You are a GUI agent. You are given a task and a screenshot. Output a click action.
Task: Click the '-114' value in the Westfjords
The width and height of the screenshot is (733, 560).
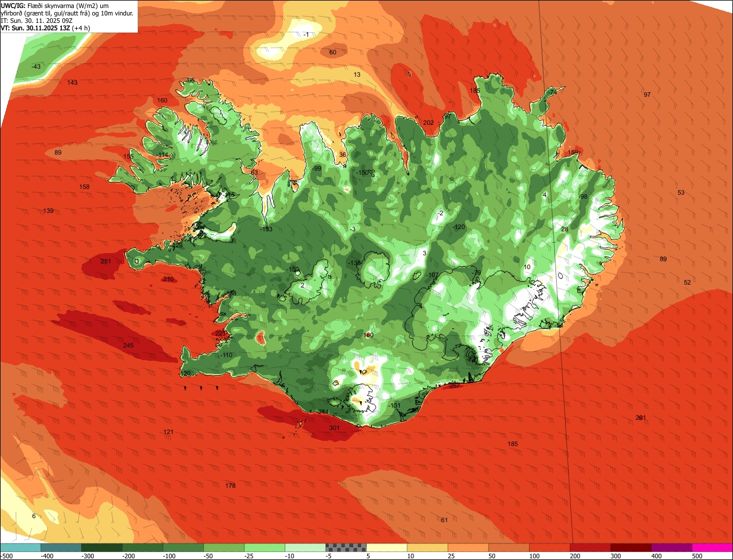(163, 155)
